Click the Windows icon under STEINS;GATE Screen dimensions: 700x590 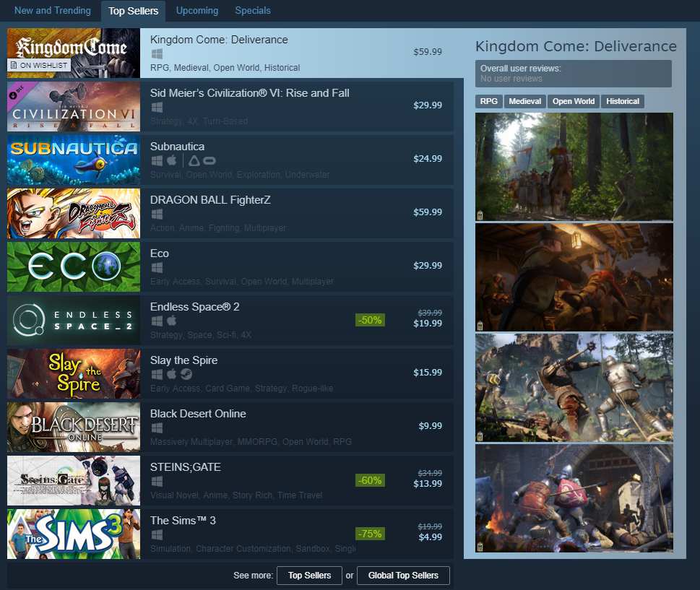pyautogui.click(x=157, y=481)
